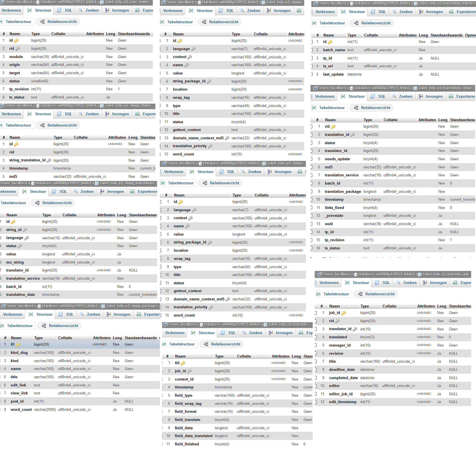The height and width of the screenshot is (453, 476).
Task: Select the tp_revision column name in core_status
Action: tap(19, 89)
